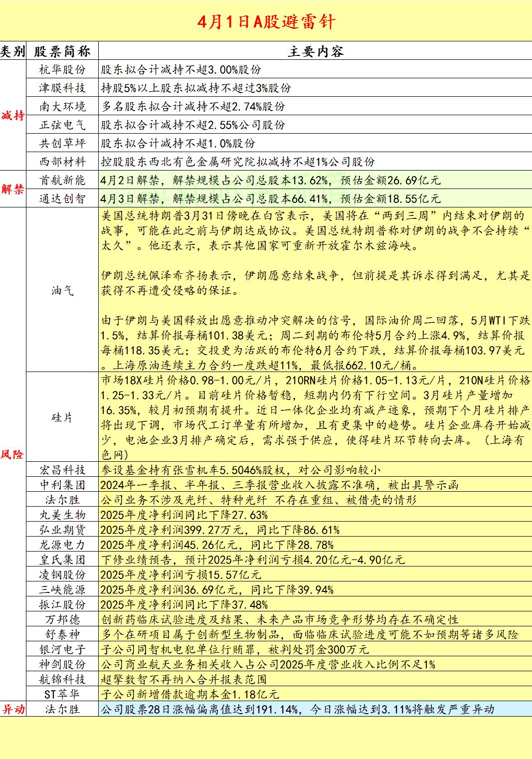Click the title 4月1日A股避雷针
This screenshot has width=532, height=759.
point(266,21)
